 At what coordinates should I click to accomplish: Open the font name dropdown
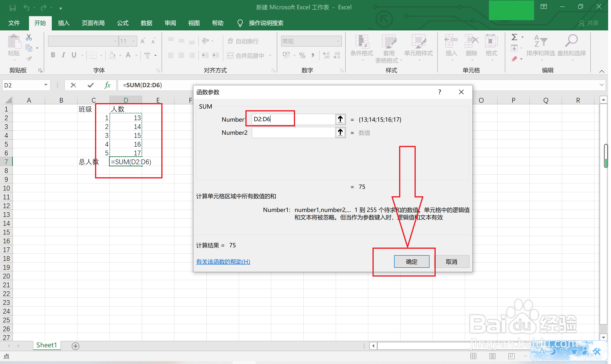coord(115,41)
